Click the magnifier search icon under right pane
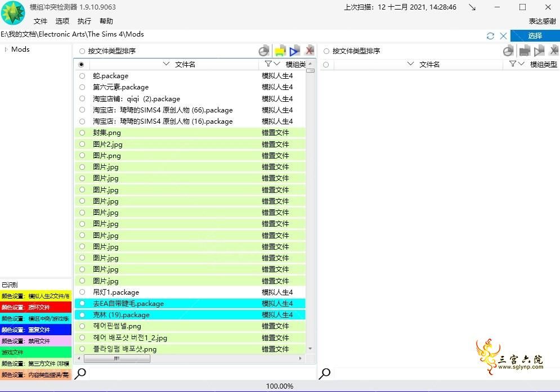This screenshot has width=560, height=392. pyautogui.click(x=324, y=373)
